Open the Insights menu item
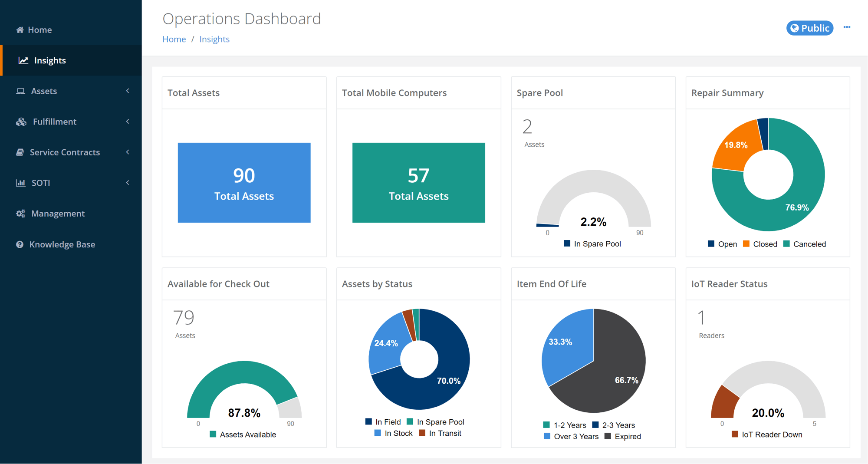This screenshot has height=464, width=868. coord(50,60)
